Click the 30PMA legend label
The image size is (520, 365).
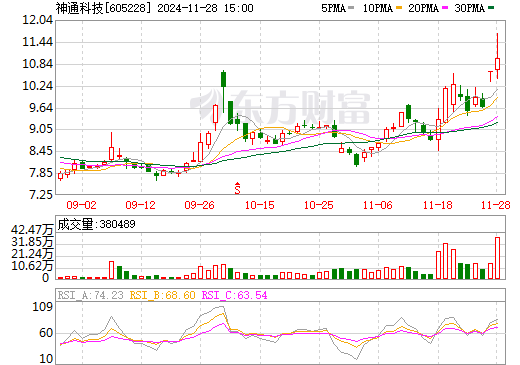[469, 8]
